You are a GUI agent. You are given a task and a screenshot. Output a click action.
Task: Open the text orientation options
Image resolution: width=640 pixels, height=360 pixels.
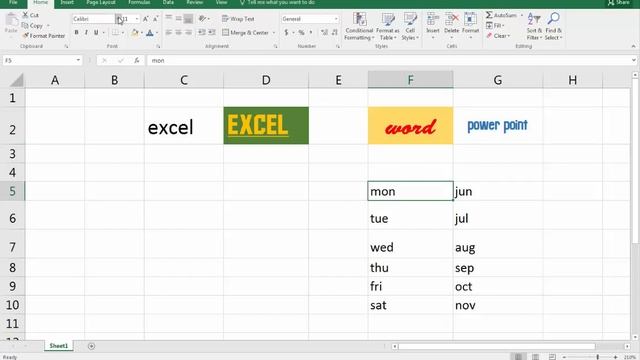203,18
